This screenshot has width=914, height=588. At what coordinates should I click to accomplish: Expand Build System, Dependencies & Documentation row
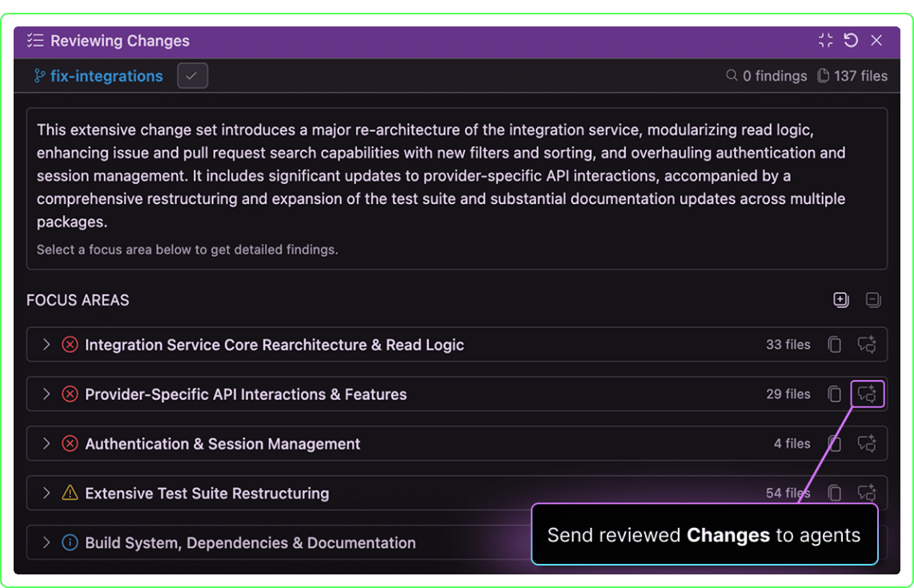pos(46,542)
